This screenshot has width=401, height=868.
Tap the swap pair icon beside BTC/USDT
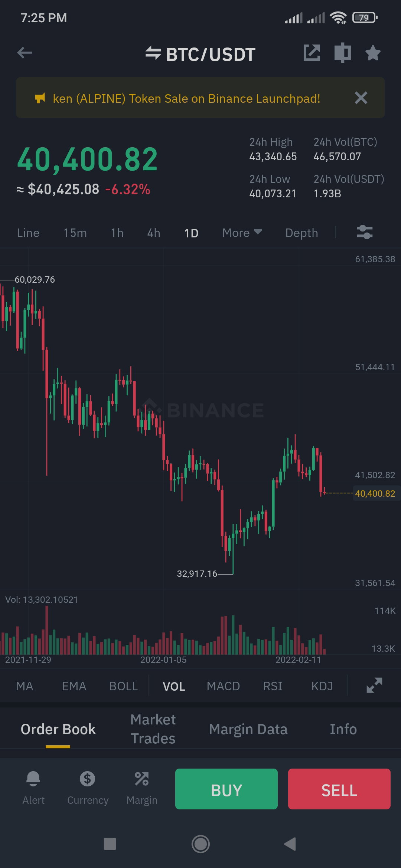[153, 53]
